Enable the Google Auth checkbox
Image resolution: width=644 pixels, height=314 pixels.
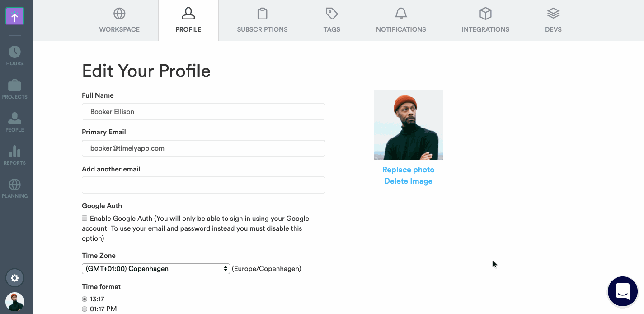(85, 218)
